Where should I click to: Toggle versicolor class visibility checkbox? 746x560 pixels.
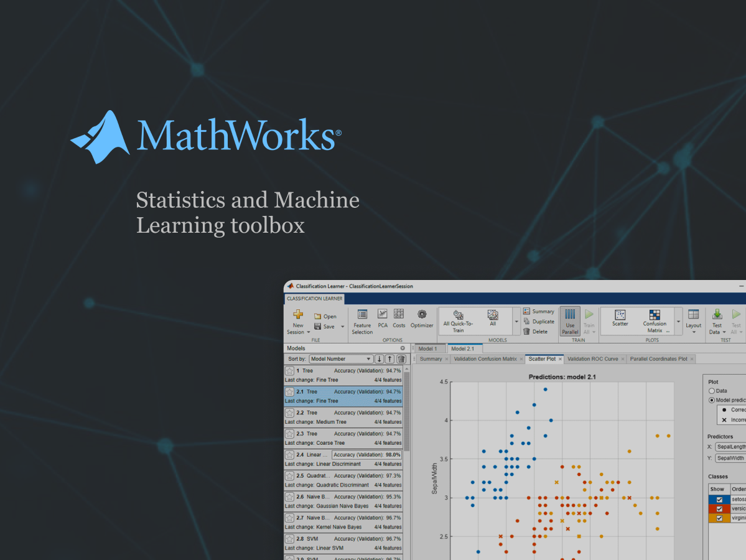[719, 509]
